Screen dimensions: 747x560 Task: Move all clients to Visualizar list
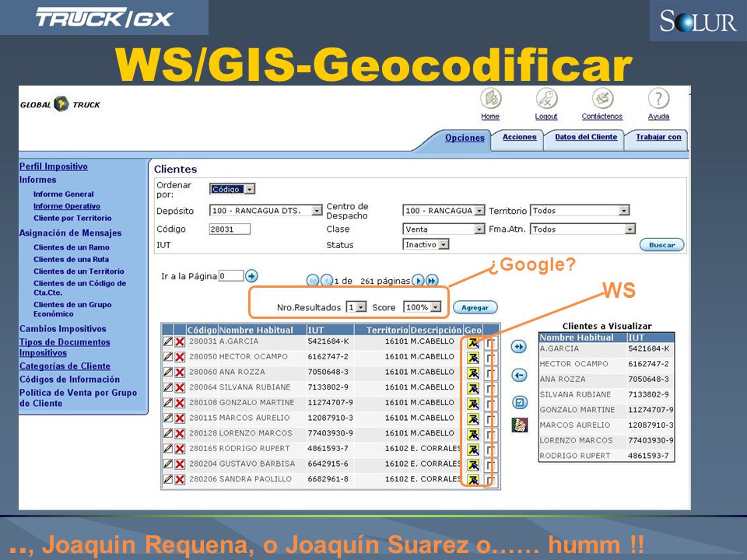click(x=519, y=347)
